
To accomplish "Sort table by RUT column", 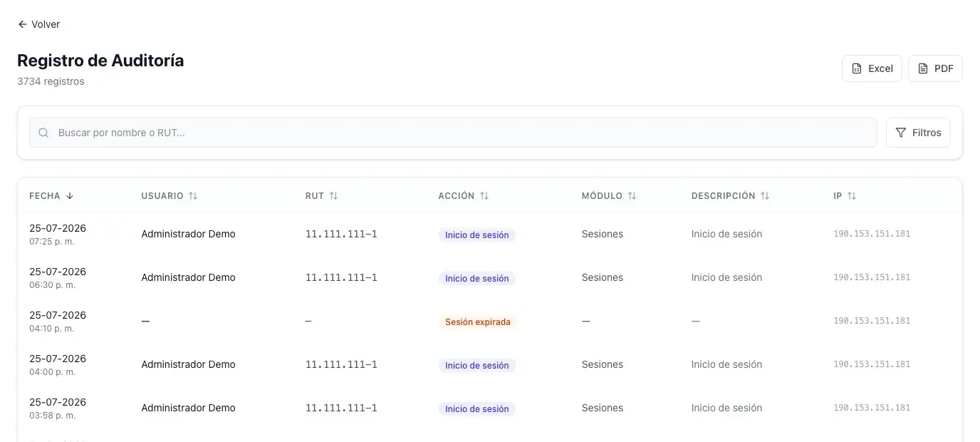I will pos(322,195).
